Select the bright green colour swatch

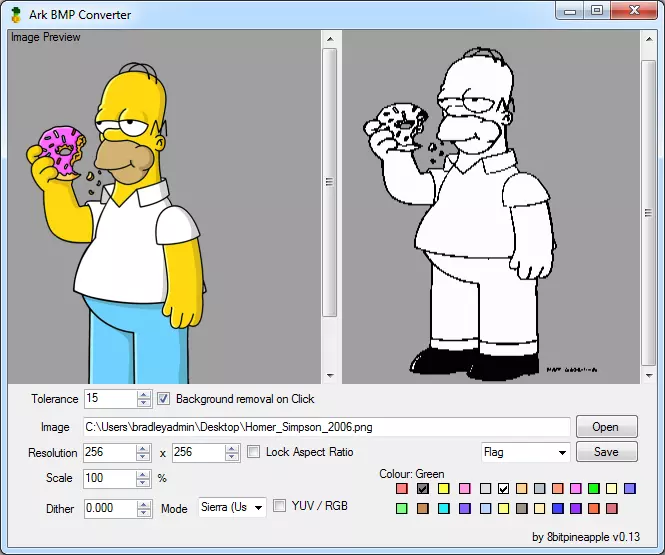[x=594, y=488]
